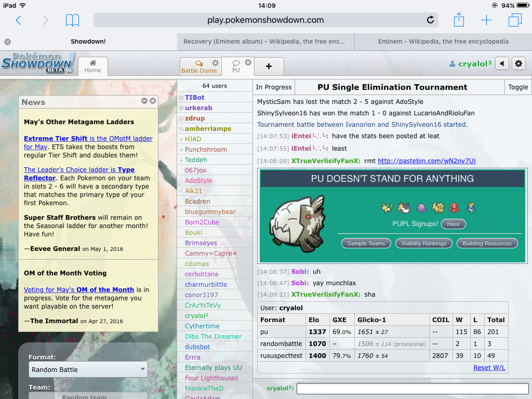Open Safari bookmarks book icon

click(x=72, y=20)
